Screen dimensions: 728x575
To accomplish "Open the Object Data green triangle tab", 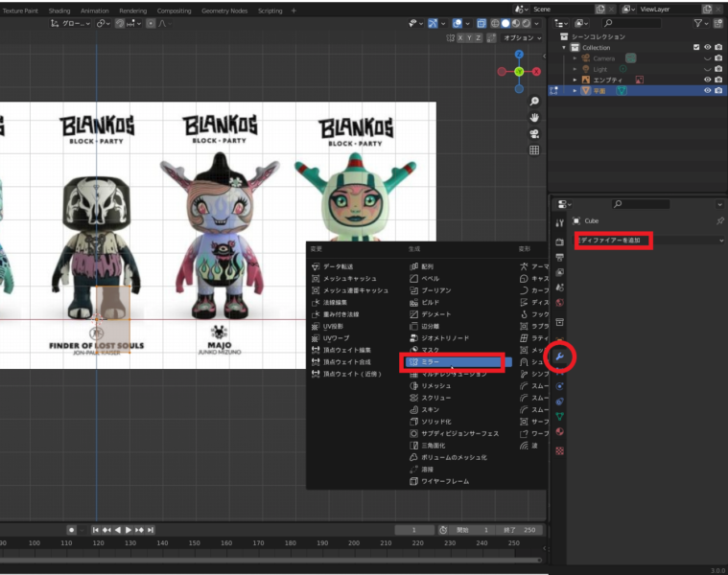I will point(560,417).
